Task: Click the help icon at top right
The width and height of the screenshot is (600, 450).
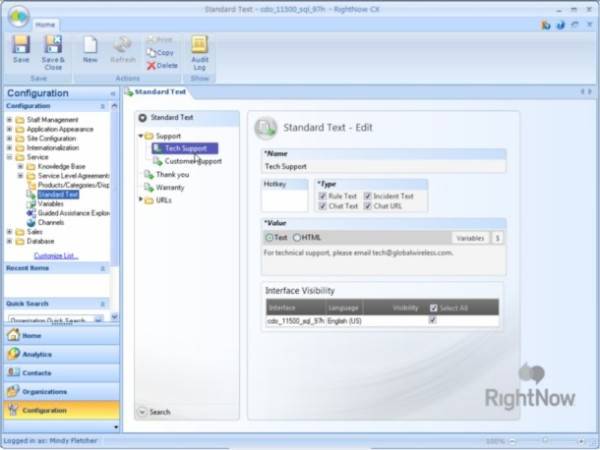Action: click(561, 25)
